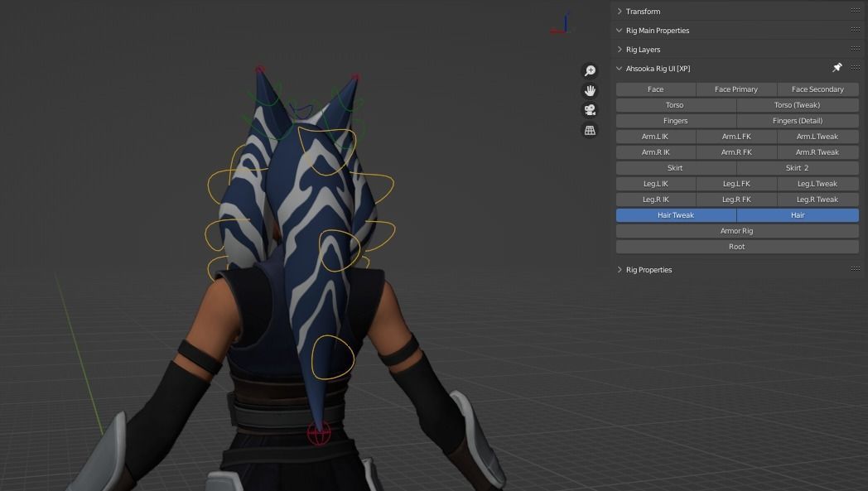Select the red sphere bone control at hair tip
The height and width of the screenshot is (491, 868).
[319, 433]
